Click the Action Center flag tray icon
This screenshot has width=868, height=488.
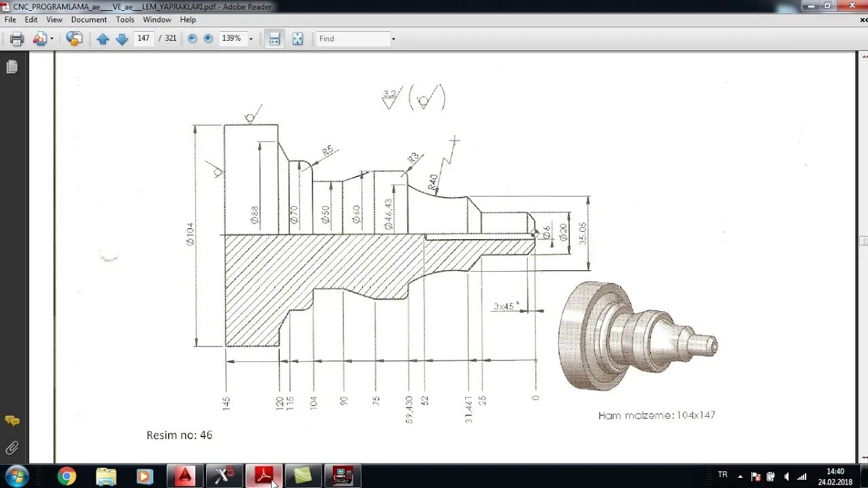(x=756, y=476)
